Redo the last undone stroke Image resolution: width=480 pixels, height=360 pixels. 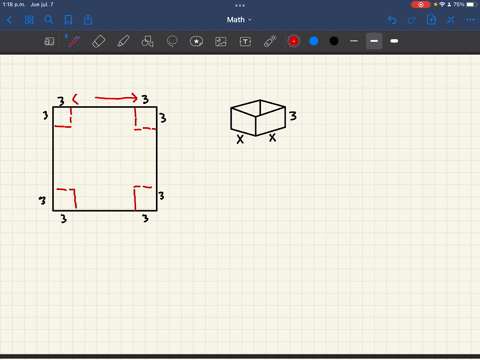tap(412, 20)
